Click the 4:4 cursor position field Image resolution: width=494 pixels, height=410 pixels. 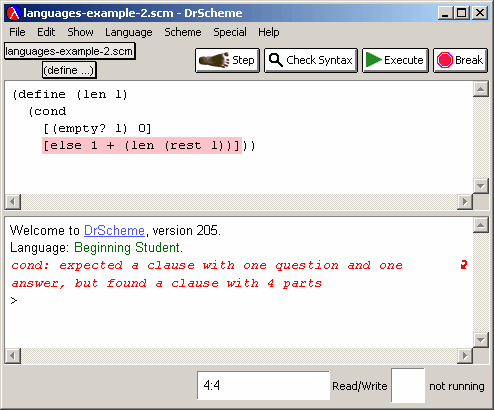pyautogui.click(x=263, y=386)
